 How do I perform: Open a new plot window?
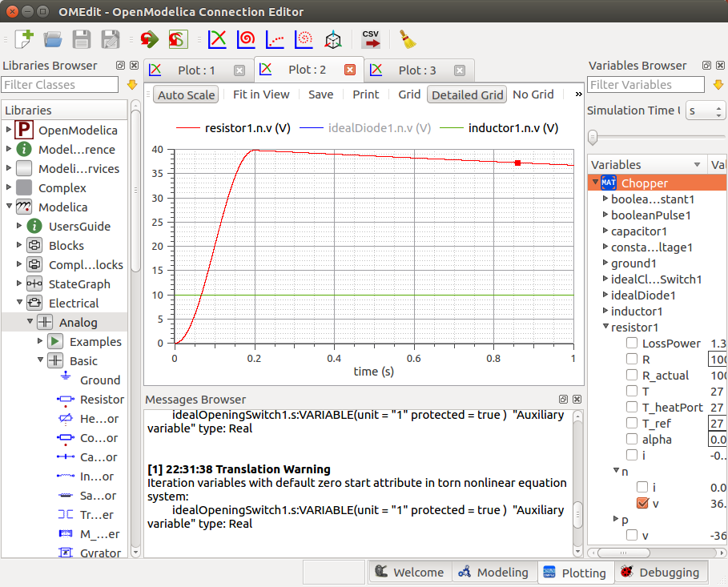tap(217, 39)
